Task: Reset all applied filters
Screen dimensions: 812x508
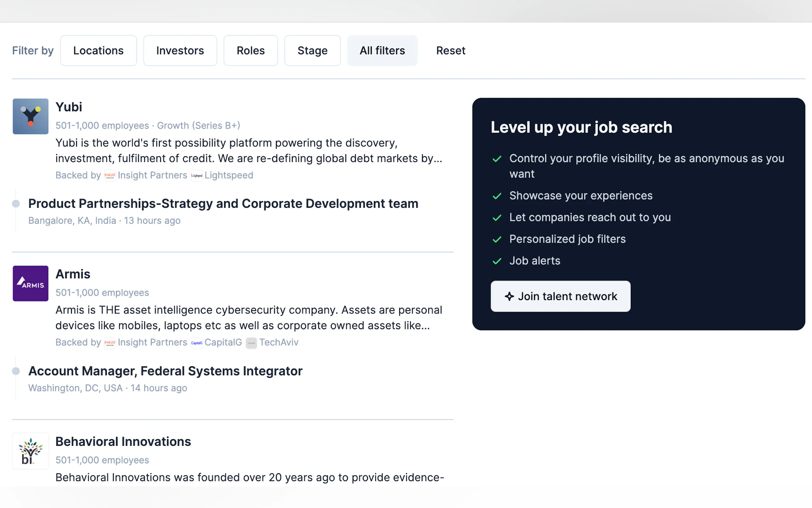Action: coord(450,51)
